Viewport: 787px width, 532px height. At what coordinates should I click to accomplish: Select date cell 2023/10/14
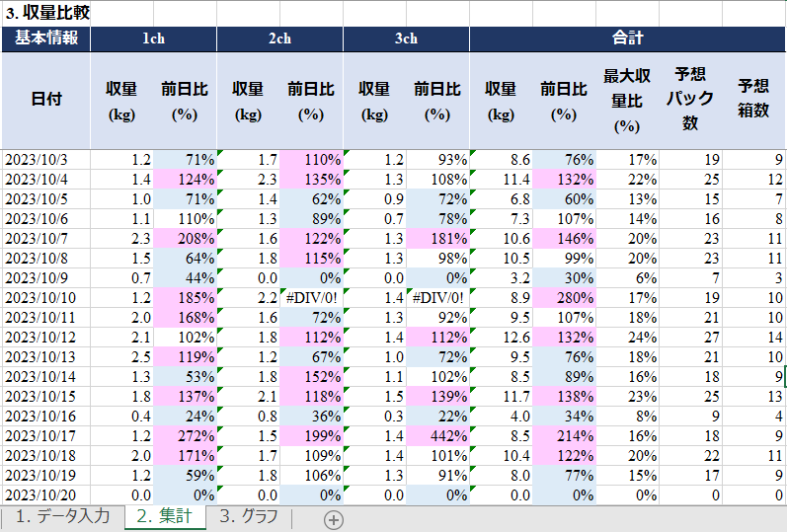46,377
